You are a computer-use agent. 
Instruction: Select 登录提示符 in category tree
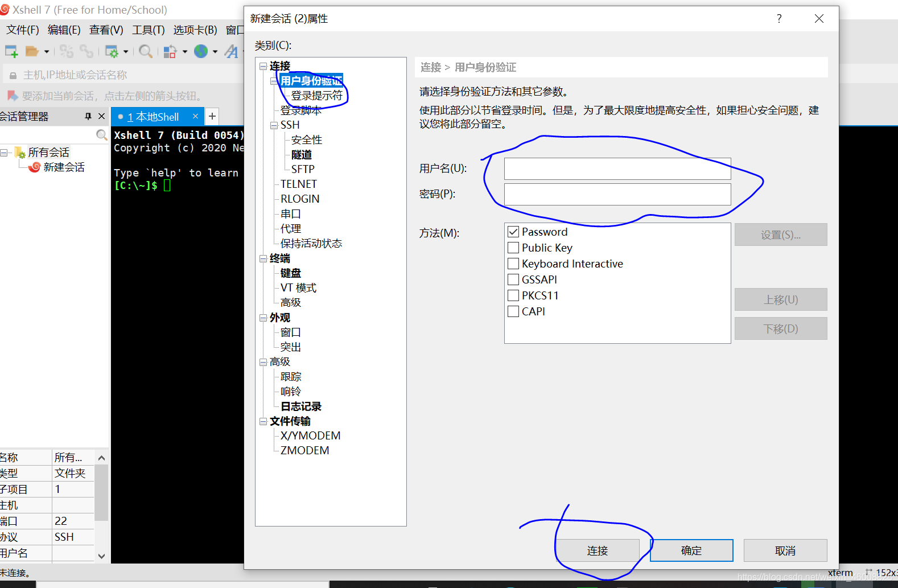317,96
